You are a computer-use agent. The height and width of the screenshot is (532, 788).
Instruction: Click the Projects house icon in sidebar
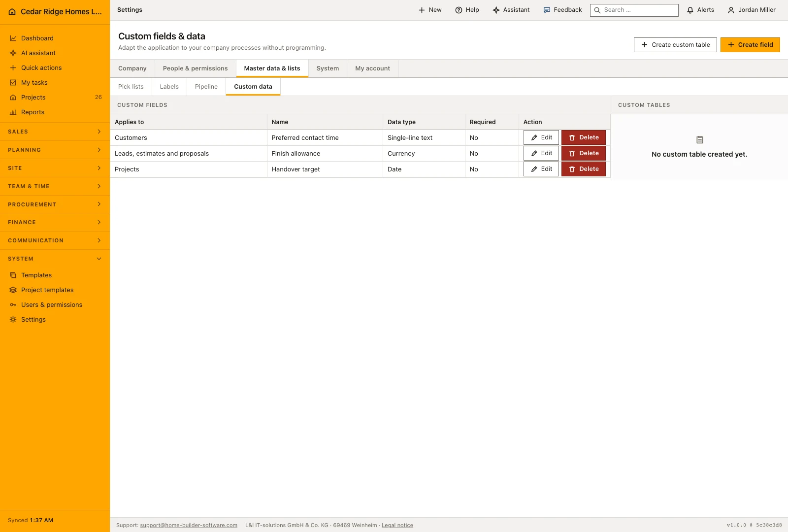(13, 98)
